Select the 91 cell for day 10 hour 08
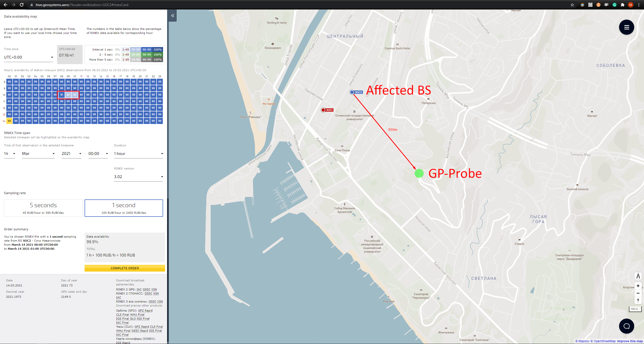This screenshot has width=644, height=344. [62, 95]
